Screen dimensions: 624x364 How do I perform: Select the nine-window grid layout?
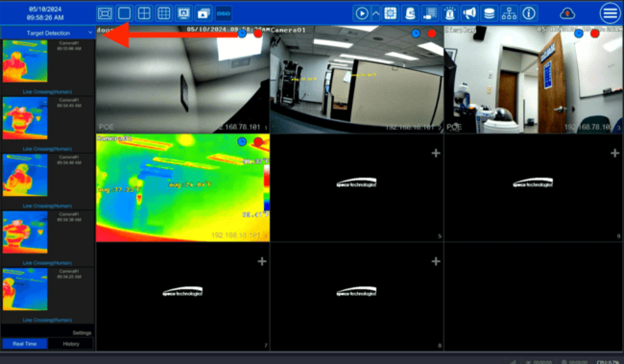pyautogui.click(x=164, y=14)
